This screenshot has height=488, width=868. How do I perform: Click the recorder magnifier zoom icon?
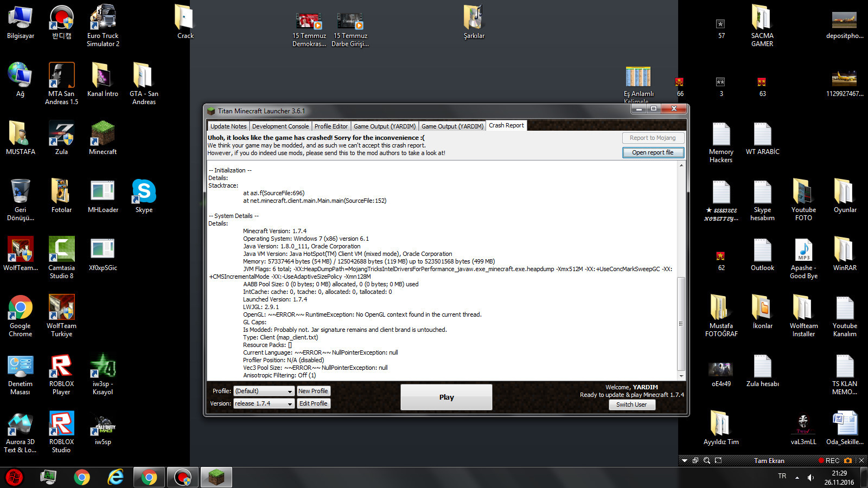(x=707, y=460)
